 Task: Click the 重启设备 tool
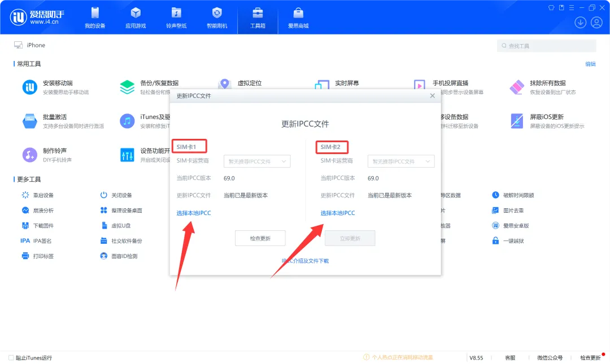coord(38,195)
